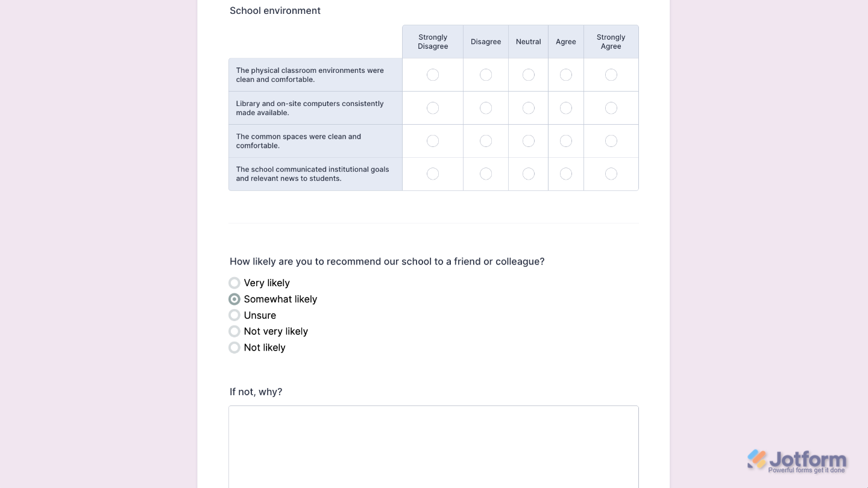Choose Very likely for recommending the school

(x=234, y=283)
